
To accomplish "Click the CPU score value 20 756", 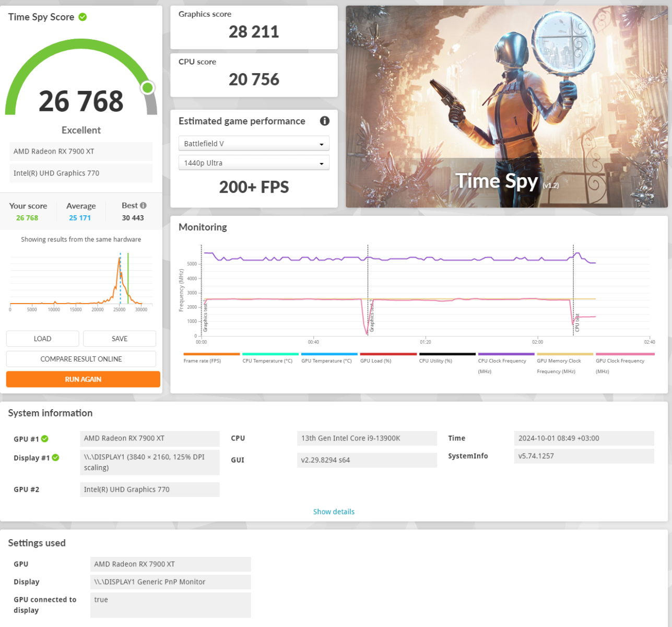I will pyautogui.click(x=254, y=79).
